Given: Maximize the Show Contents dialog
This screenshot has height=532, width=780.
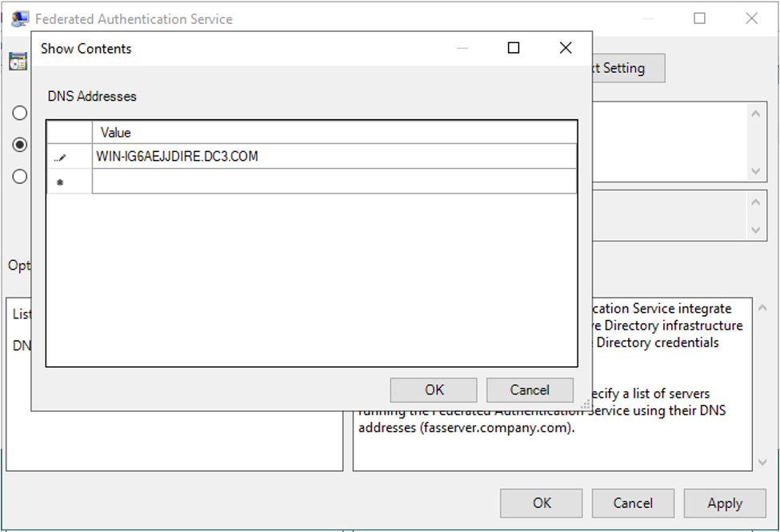Looking at the screenshot, I should (x=514, y=48).
